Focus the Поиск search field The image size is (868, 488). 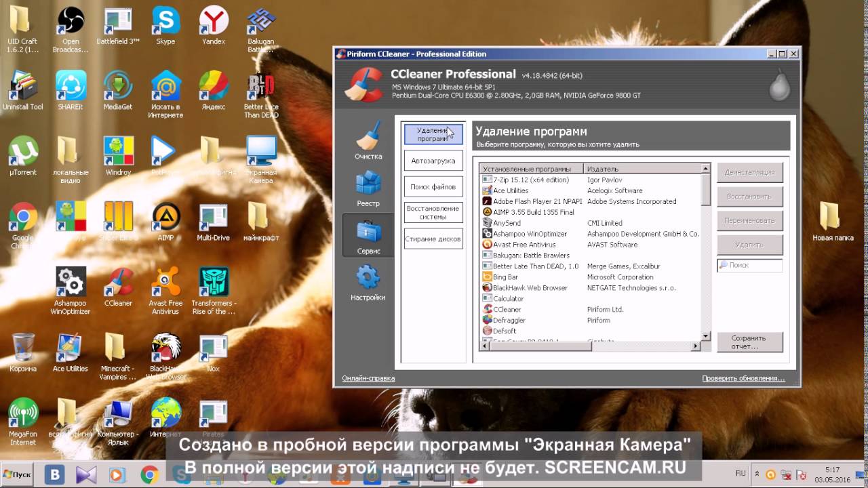(x=749, y=265)
